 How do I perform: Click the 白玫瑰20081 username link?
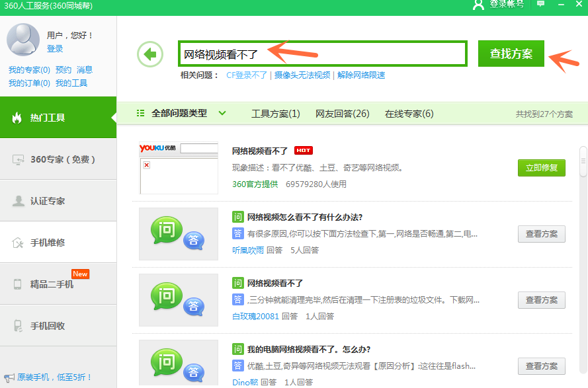(x=255, y=316)
